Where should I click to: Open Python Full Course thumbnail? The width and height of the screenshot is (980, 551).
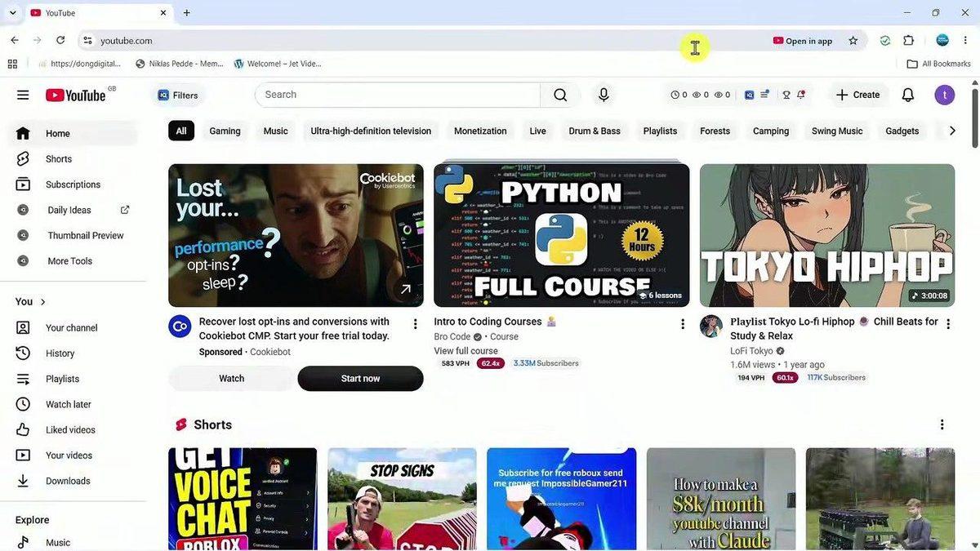562,235
